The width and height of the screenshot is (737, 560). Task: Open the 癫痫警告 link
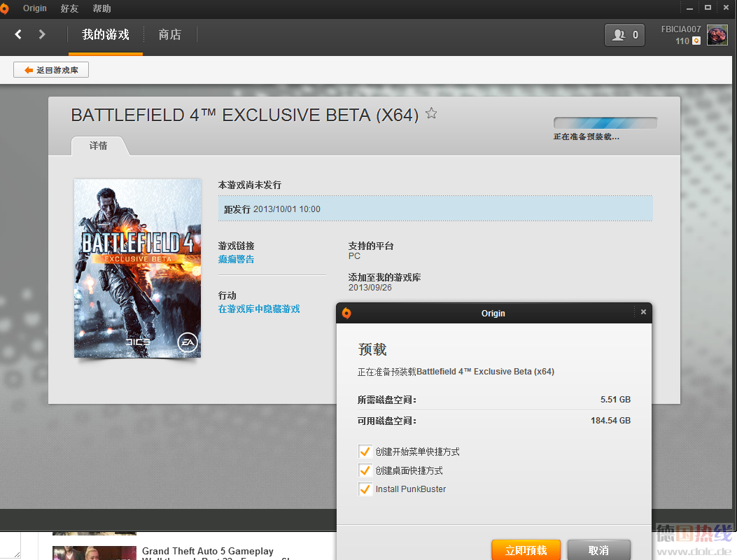[x=236, y=259]
